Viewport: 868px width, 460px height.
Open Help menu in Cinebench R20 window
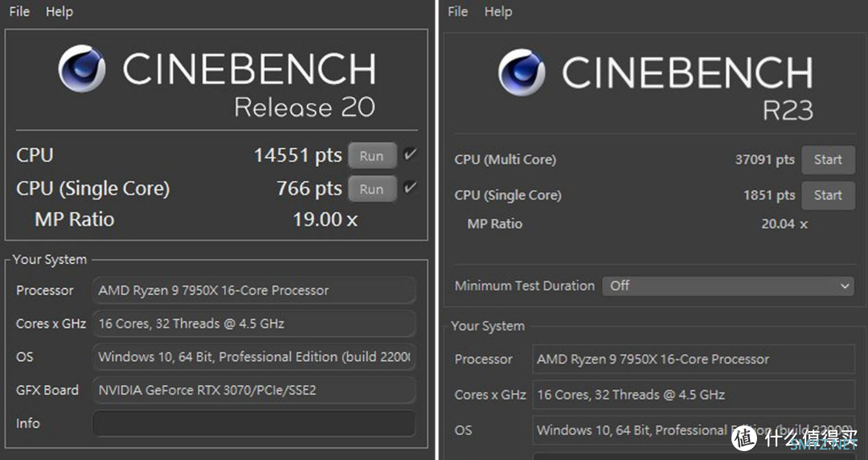pos(59,11)
